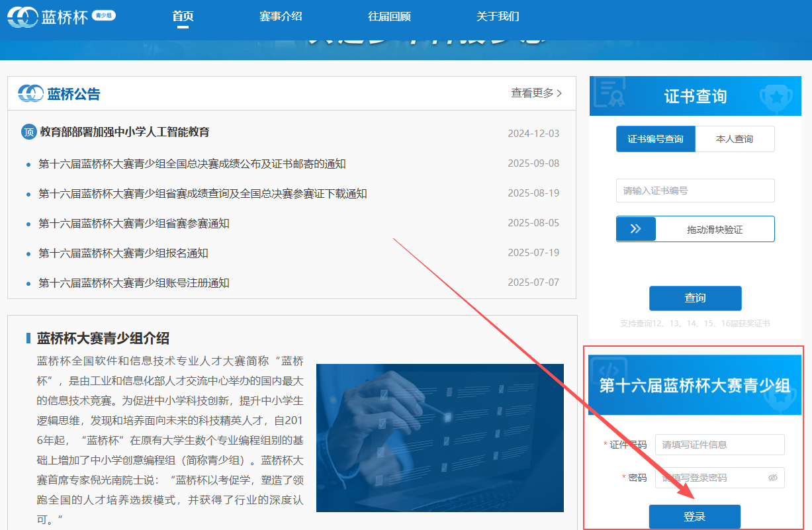Click the date 2025-08-19
Screen dimensions: 812x530
[x=533, y=193]
